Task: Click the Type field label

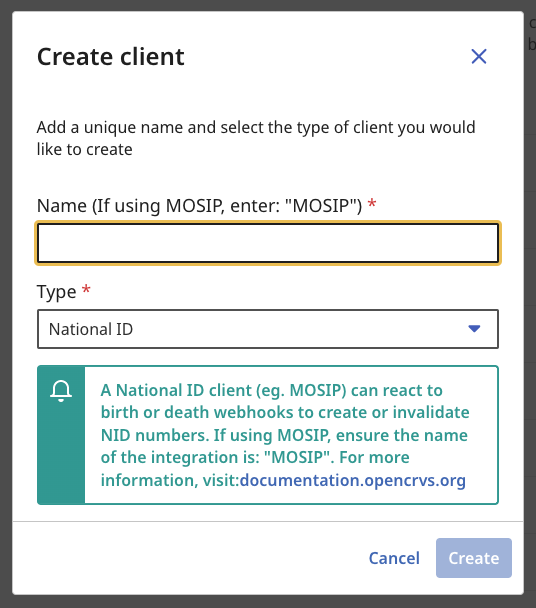Action: point(57,292)
